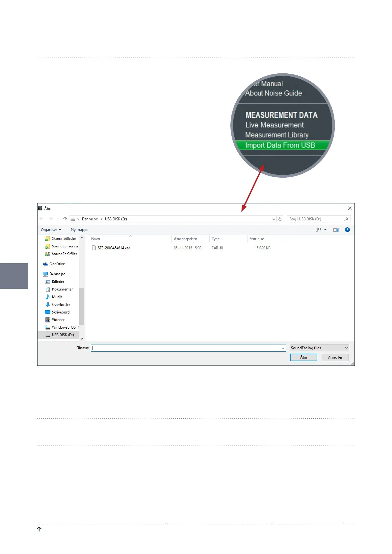Expand address bar history dropdown
Screen dimensions: 392x554
click(274, 219)
